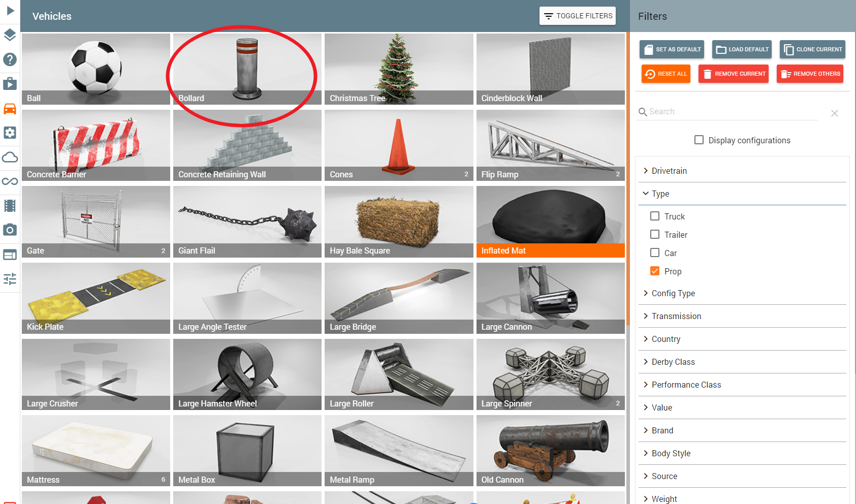Select the Kick Plate prop
This screenshot has width=856, height=504.
pos(96,298)
